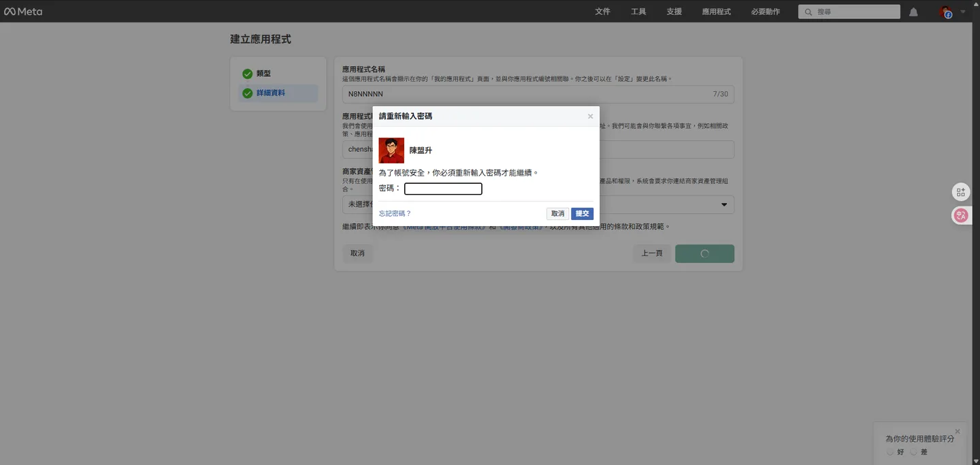Click the pink translate icon on right edge
Image resolution: width=980 pixels, height=465 pixels.
(x=961, y=216)
